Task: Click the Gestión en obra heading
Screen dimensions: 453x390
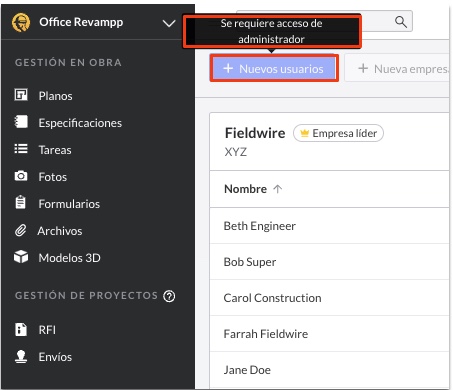Action: pos(68,63)
